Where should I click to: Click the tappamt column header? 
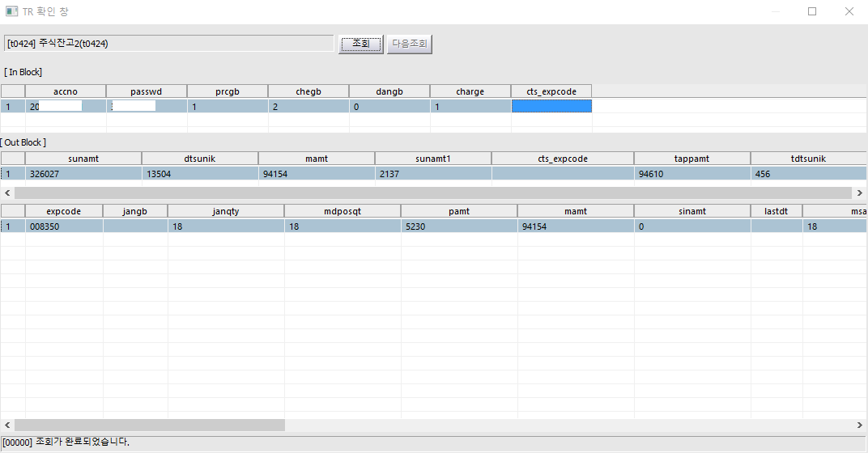point(692,159)
